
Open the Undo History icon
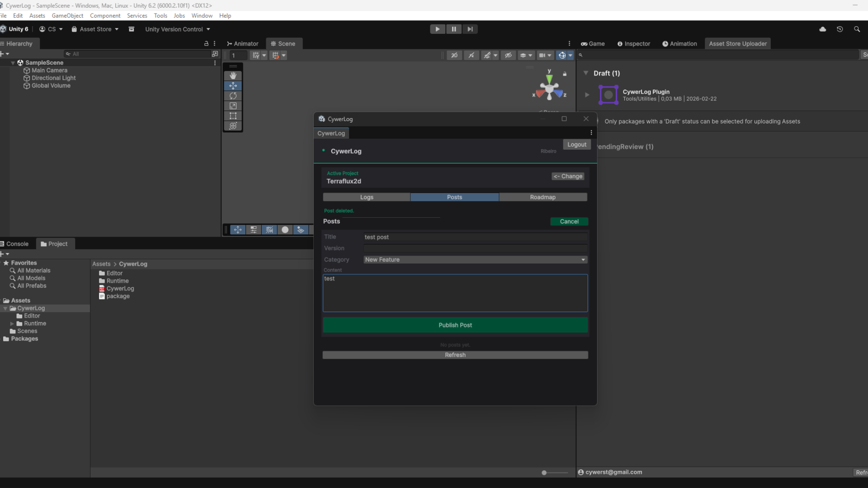[x=840, y=29]
